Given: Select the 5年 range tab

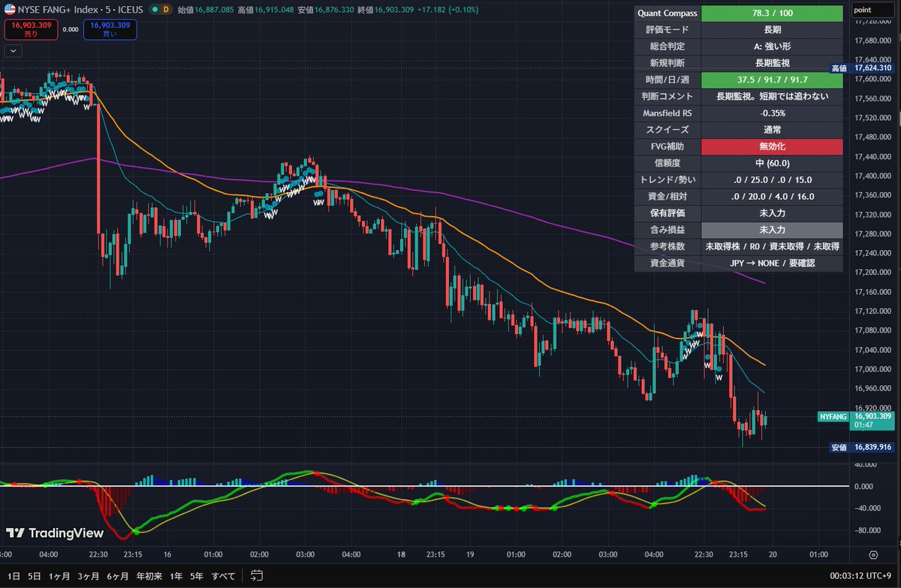Looking at the screenshot, I should (197, 576).
